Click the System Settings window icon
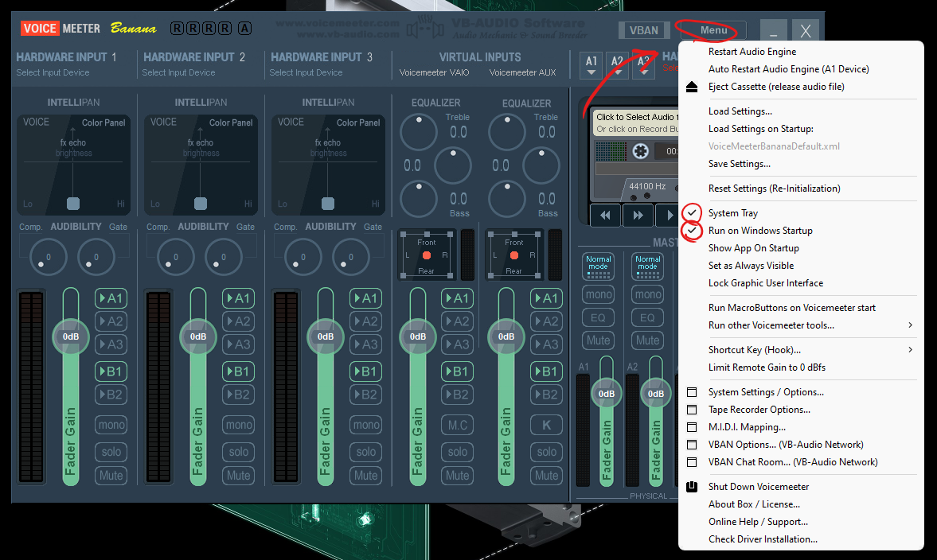The width and height of the screenshot is (937, 560). click(x=691, y=392)
